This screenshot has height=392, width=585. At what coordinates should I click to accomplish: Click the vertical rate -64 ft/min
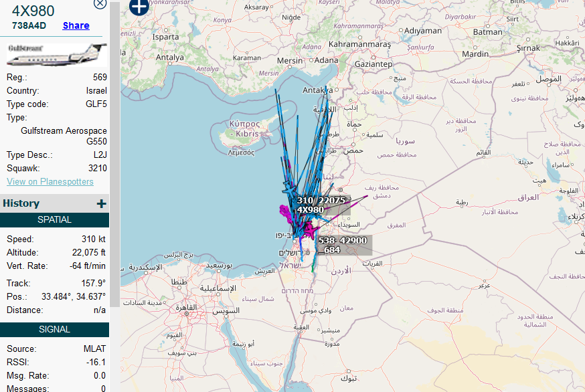(88, 266)
